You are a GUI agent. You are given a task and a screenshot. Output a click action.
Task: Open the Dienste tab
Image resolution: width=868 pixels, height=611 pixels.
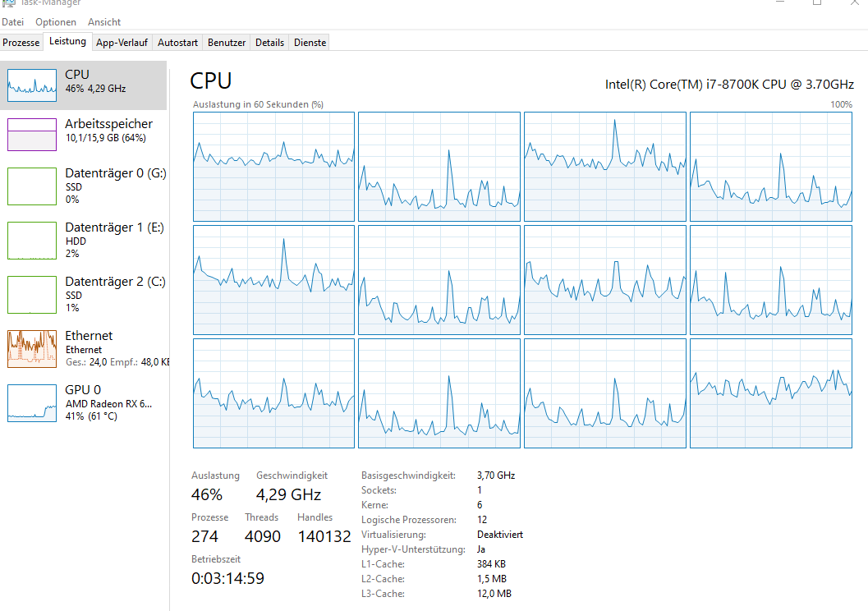[310, 43]
